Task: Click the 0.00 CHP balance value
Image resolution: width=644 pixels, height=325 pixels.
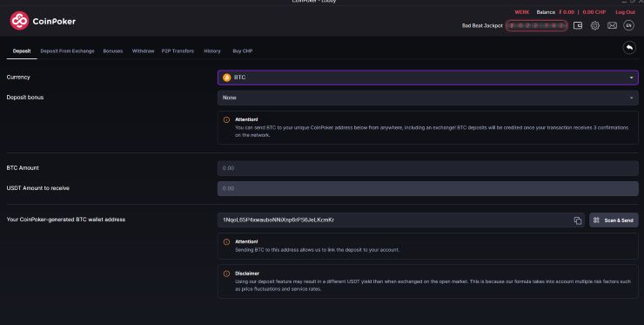Action: point(594,12)
